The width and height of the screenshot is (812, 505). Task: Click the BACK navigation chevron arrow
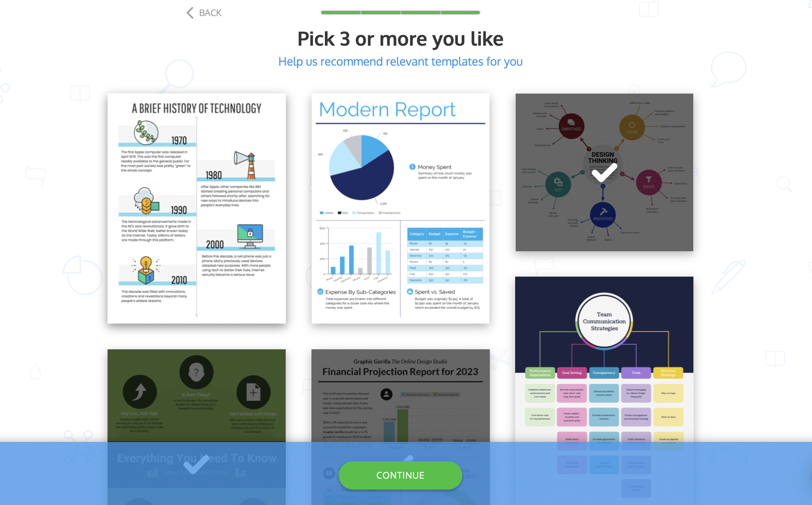tap(189, 12)
